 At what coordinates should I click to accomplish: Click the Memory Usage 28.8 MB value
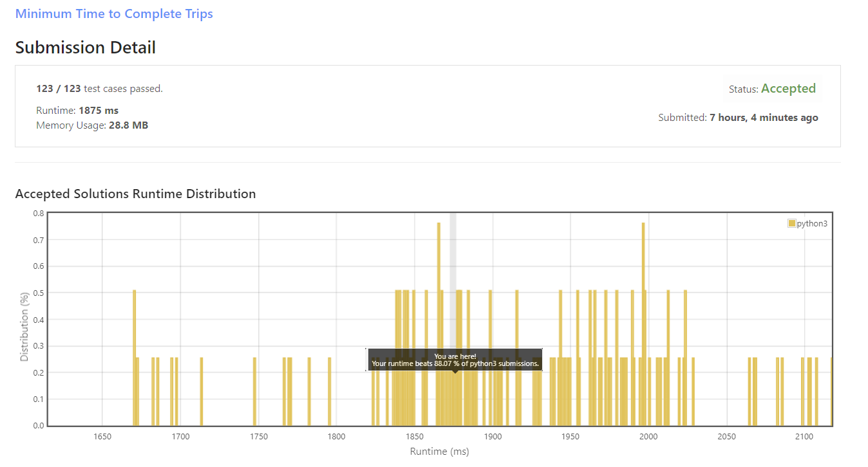128,125
